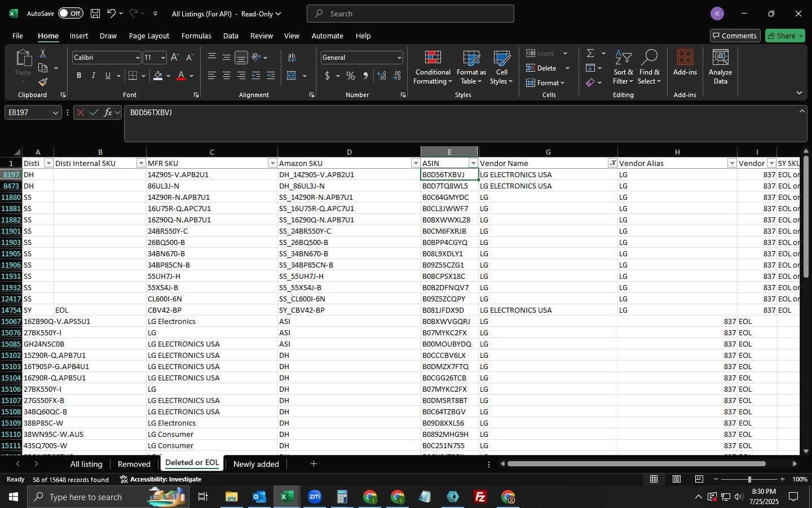The width and height of the screenshot is (812, 508).
Task: Toggle Bold formatting
Action: (79, 76)
